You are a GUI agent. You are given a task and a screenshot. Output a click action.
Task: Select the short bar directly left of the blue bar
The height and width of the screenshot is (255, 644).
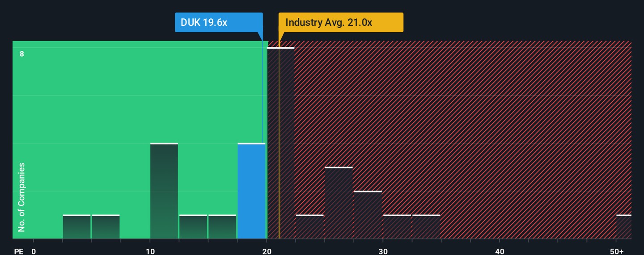click(222, 227)
